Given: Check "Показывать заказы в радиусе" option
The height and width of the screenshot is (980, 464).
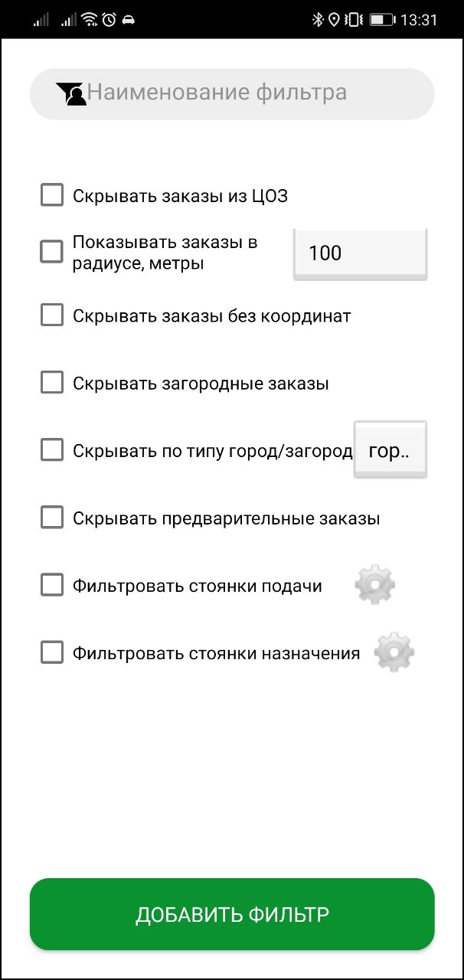Looking at the screenshot, I should coord(52,252).
